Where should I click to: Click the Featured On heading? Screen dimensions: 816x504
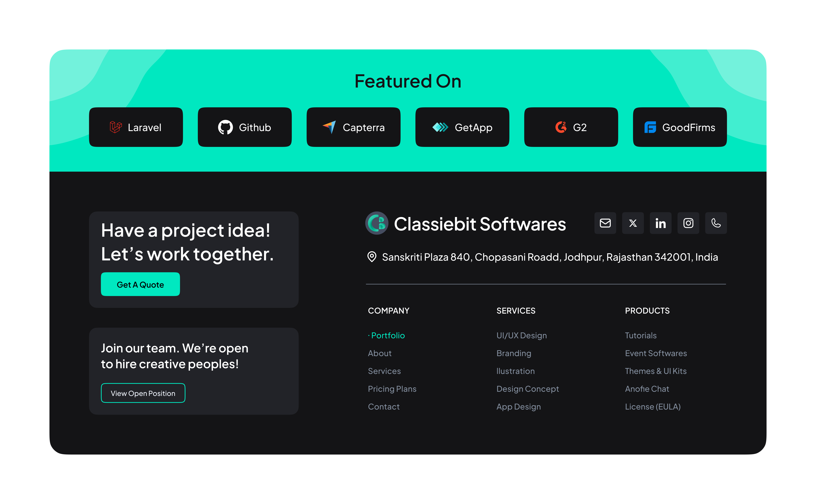[x=408, y=81]
